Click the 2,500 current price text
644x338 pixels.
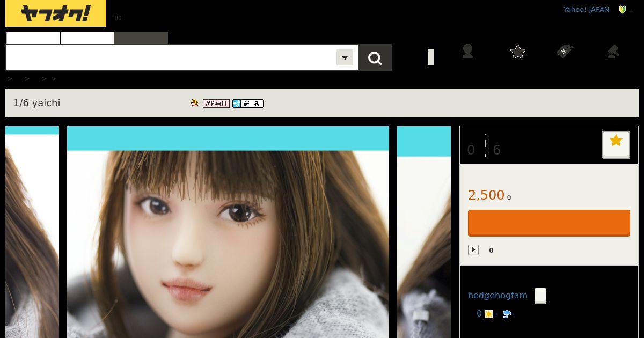click(x=486, y=195)
